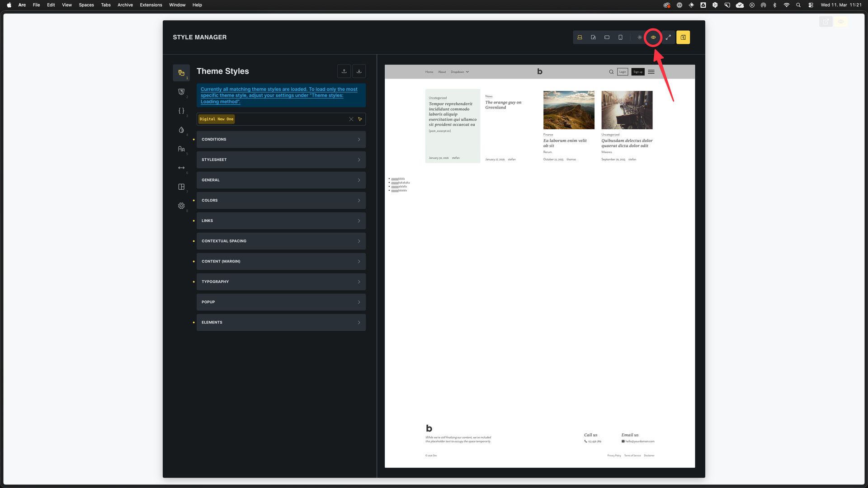Open the Spaces menu
This screenshot has width=868, height=488.
(86, 5)
